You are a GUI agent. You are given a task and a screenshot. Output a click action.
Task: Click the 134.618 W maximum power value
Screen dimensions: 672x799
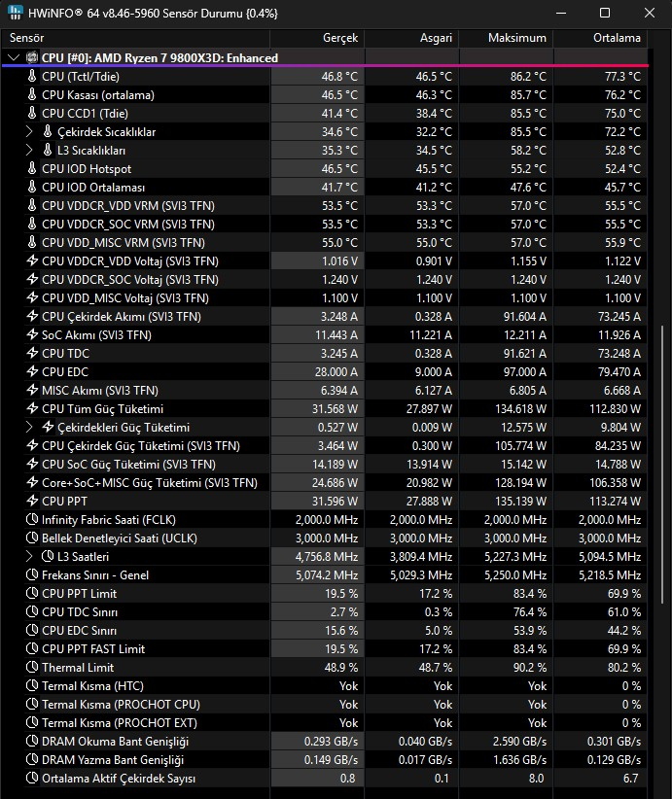pyautogui.click(x=520, y=408)
